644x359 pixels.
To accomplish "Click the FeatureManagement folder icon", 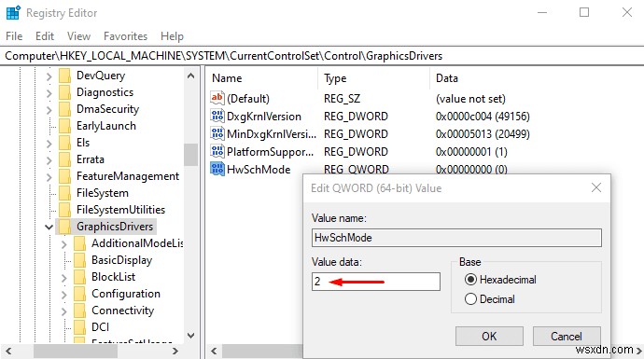I will tap(65, 176).
